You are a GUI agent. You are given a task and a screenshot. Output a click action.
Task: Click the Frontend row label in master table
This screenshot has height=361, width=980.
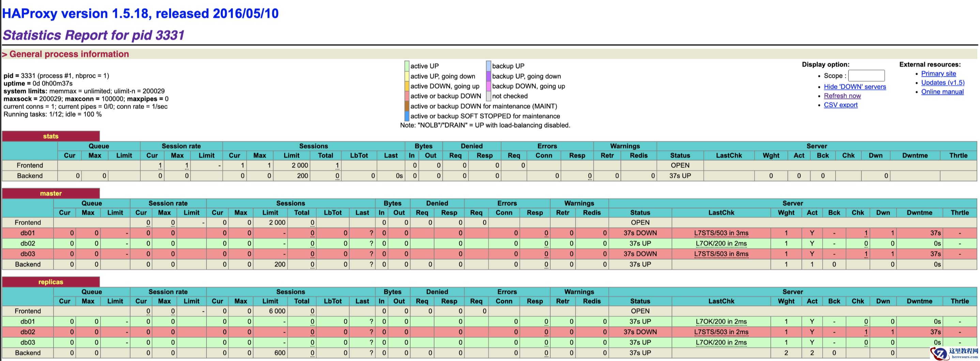coord(28,223)
